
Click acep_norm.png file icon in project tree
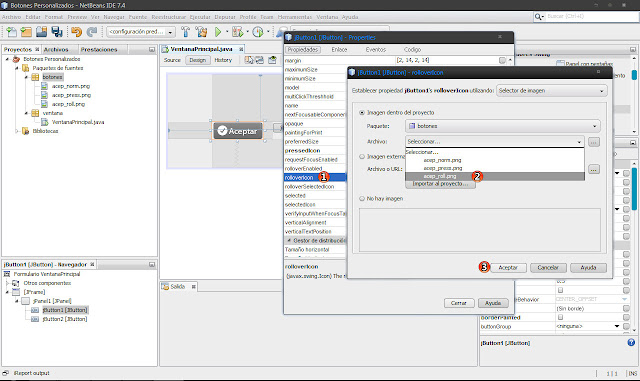[44, 86]
